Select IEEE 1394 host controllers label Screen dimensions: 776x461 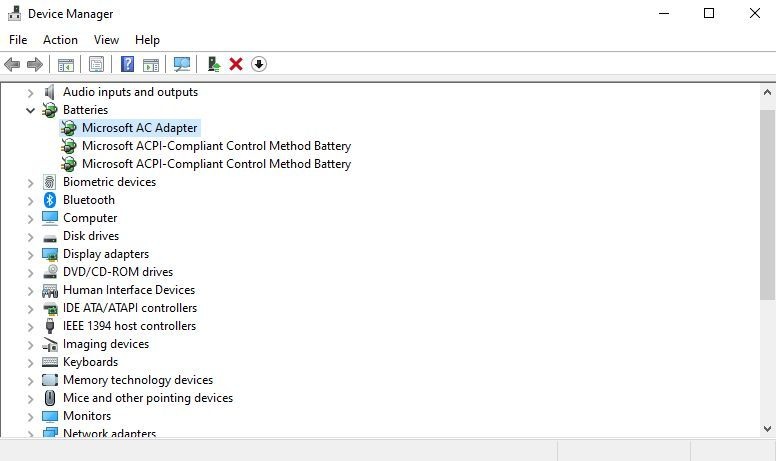click(129, 326)
